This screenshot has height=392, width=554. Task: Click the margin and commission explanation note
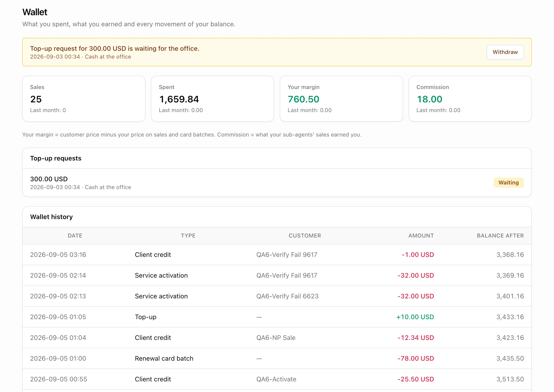(192, 135)
